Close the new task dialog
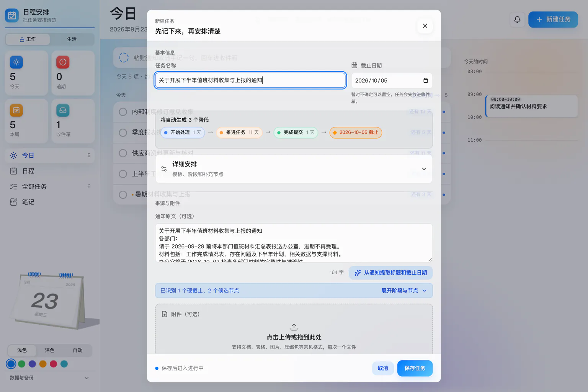Viewport: 588px width, 392px height. click(425, 26)
